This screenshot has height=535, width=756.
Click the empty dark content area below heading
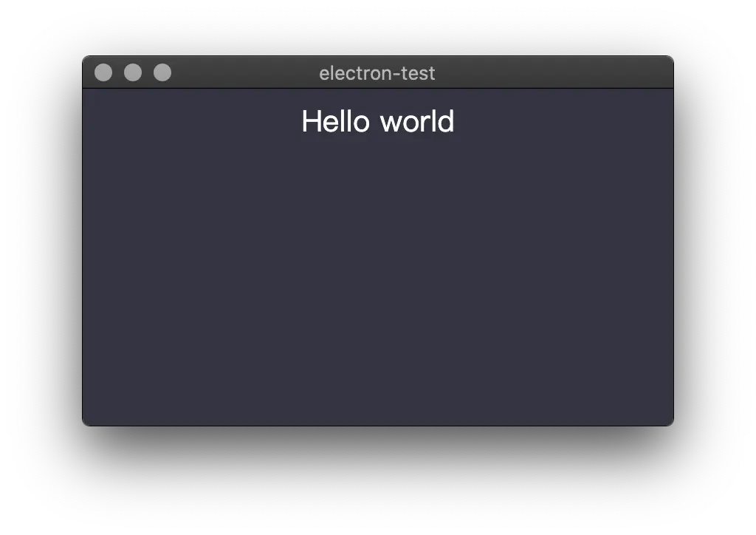[378, 280]
